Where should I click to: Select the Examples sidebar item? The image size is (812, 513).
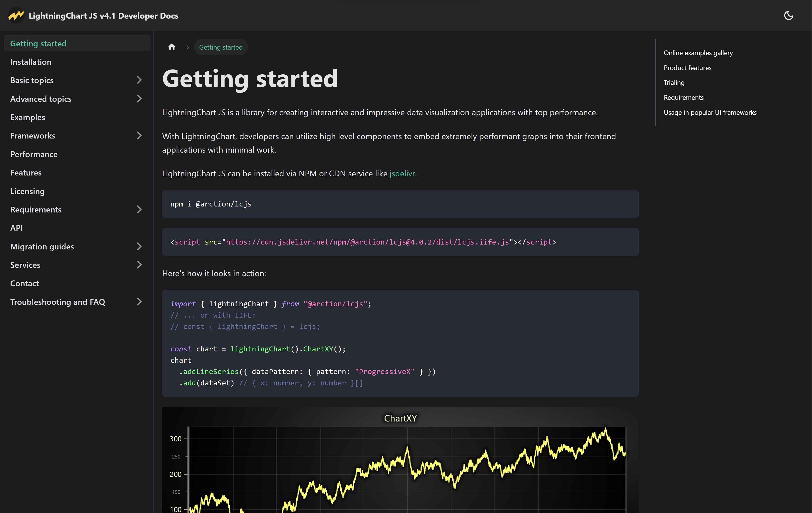pyautogui.click(x=27, y=116)
